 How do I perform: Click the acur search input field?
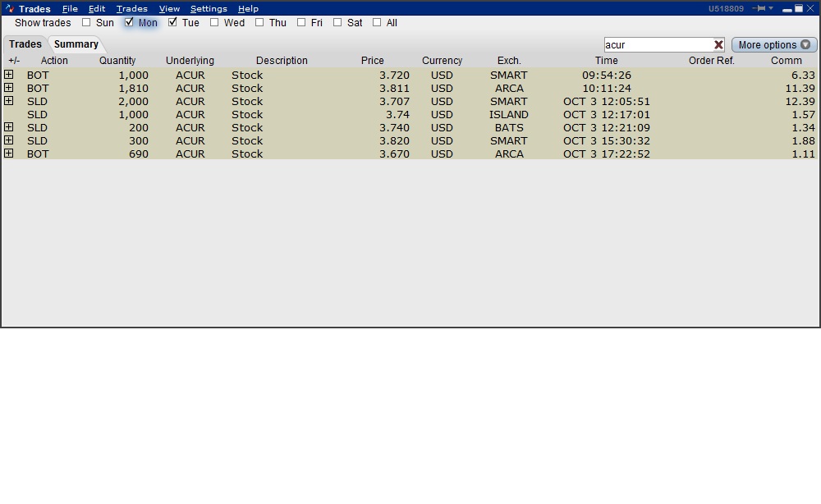coord(658,45)
